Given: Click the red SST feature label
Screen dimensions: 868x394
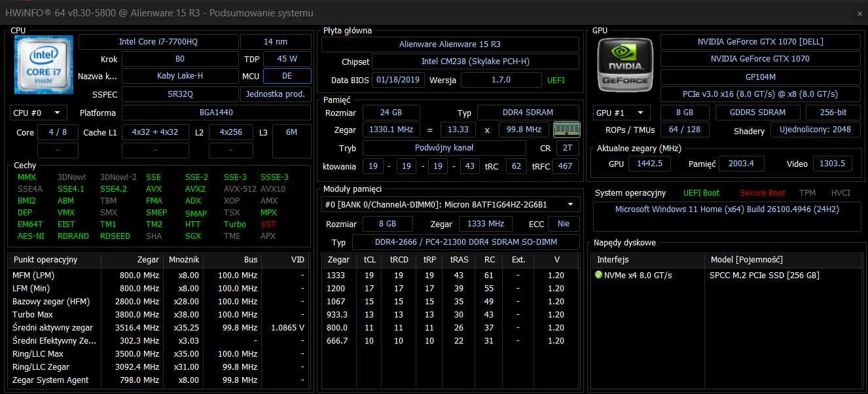Looking at the screenshot, I should tap(268, 224).
